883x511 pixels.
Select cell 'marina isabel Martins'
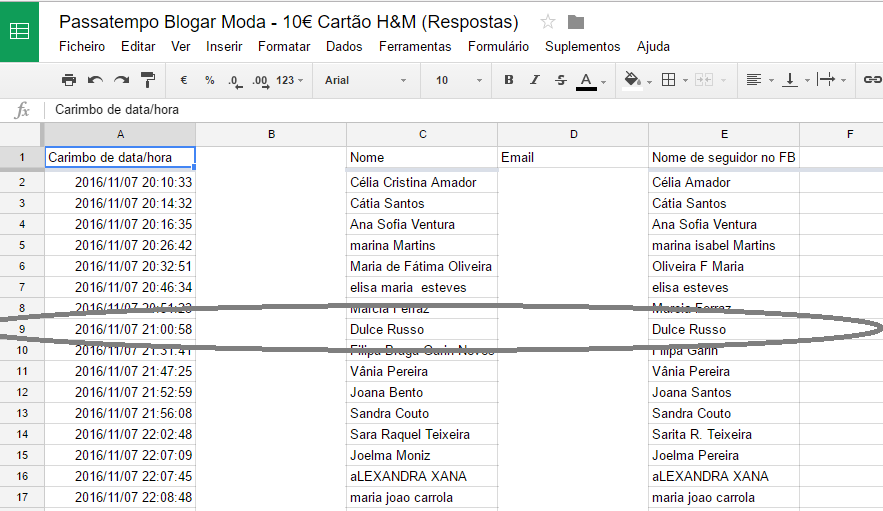pos(724,246)
